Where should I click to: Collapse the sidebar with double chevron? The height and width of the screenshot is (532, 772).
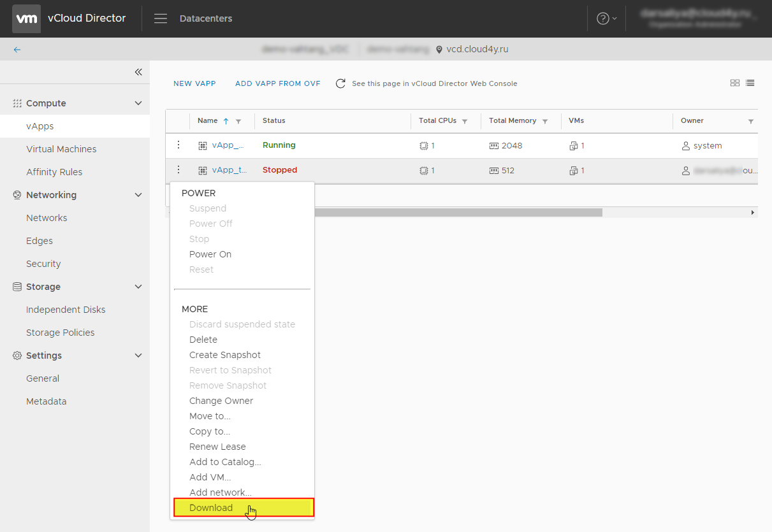138,72
